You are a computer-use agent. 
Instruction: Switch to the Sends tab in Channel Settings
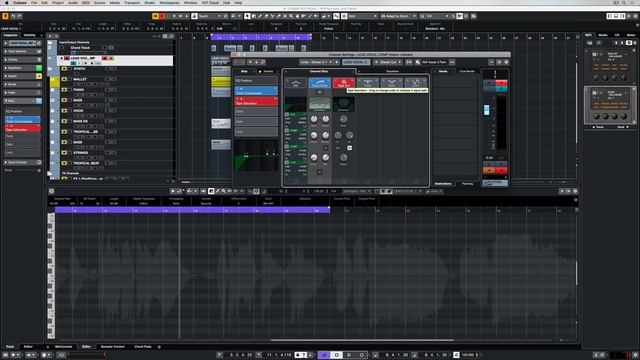point(443,71)
